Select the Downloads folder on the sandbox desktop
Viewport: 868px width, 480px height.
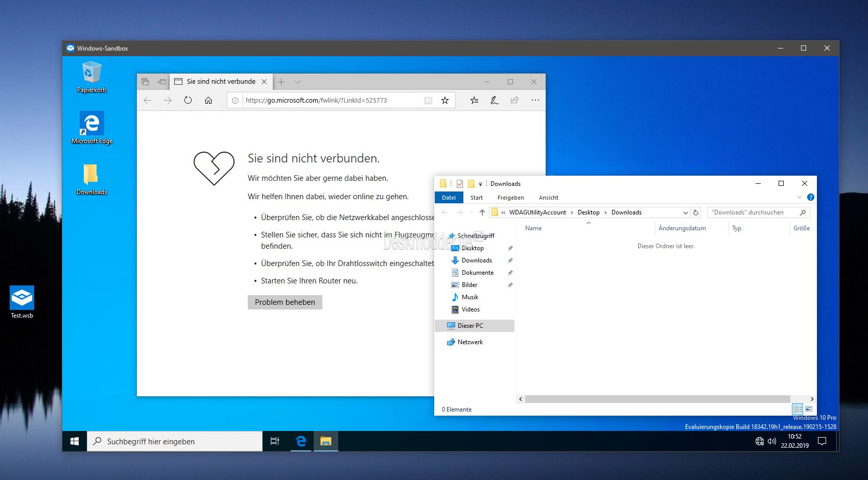[x=91, y=179]
